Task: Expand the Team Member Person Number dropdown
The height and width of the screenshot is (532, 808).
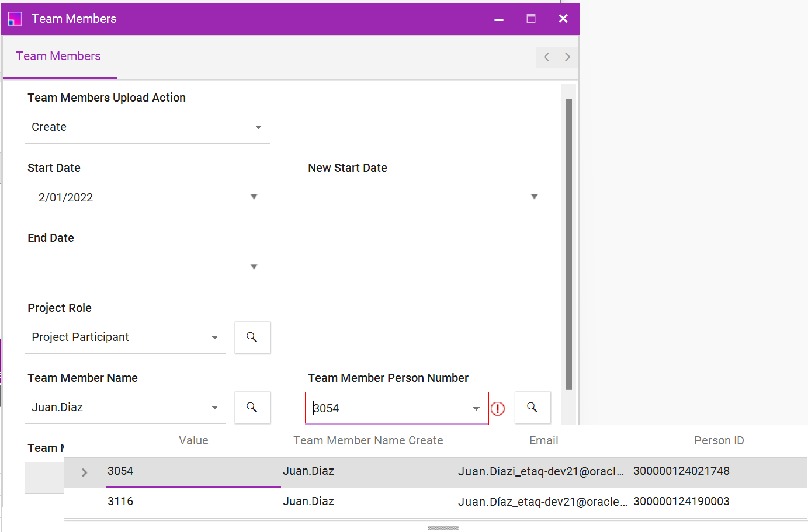Action: point(476,409)
